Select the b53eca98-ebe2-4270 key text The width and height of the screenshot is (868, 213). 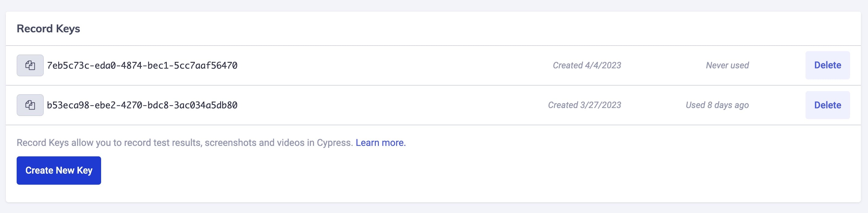pos(142,105)
